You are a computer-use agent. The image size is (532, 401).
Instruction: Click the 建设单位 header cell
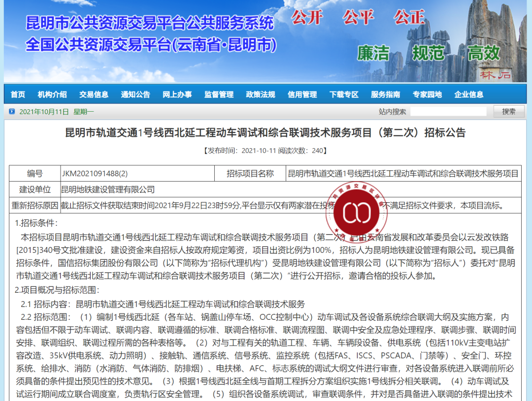click(35, 189)
